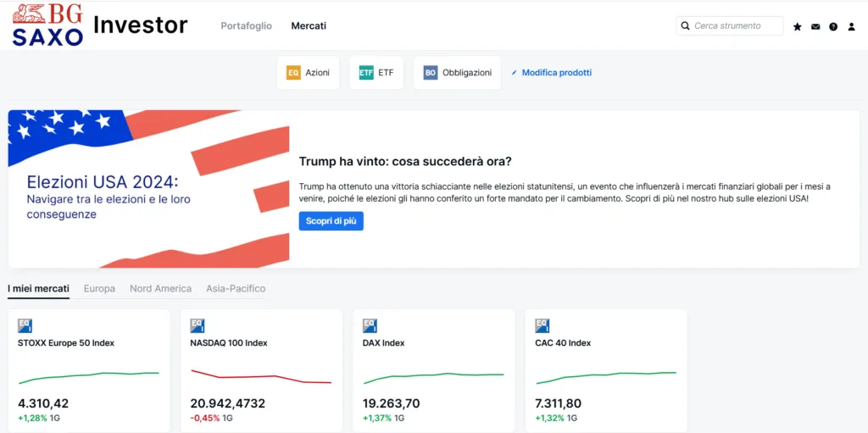Click the EQ icon on CAC 40 card
This screenshot has height=433, width=868.
[542, 325]
